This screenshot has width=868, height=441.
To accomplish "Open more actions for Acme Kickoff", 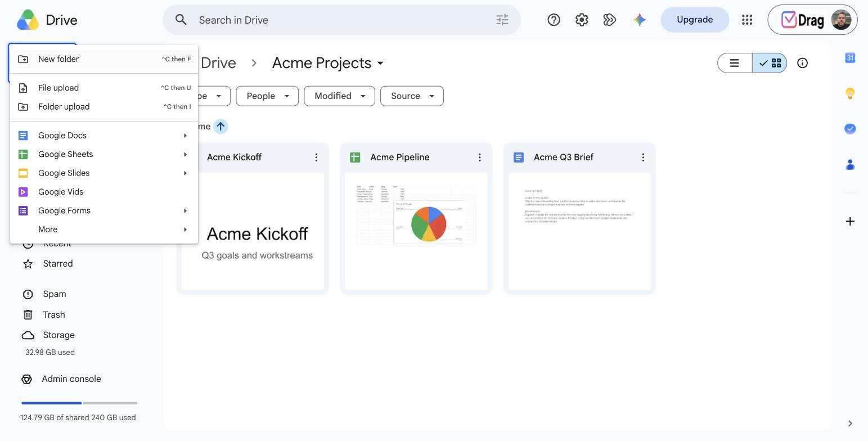I will (316, 157).
